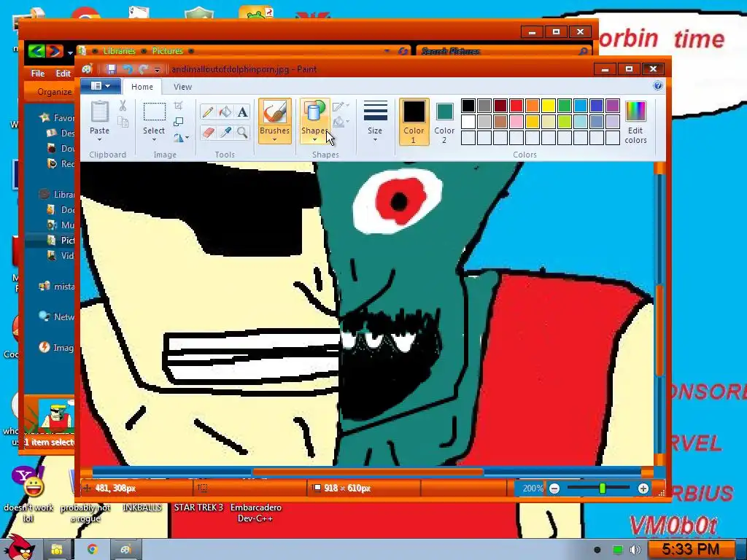The height and width of the screenshot is (560, 747).
Task: Click Explorer forward arrow button
Action: coord(54,51)
